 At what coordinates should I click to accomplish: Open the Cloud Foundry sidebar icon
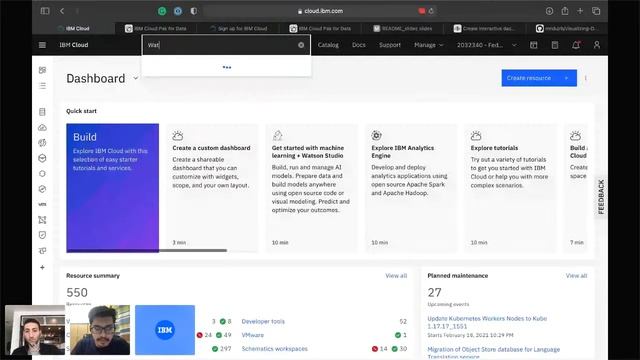[42, 127]
